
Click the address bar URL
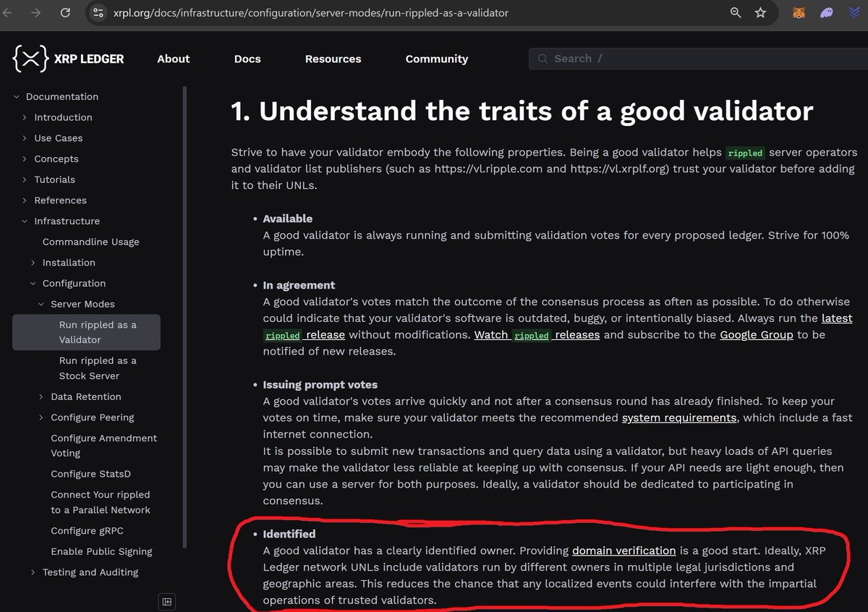tap(310, 13)
